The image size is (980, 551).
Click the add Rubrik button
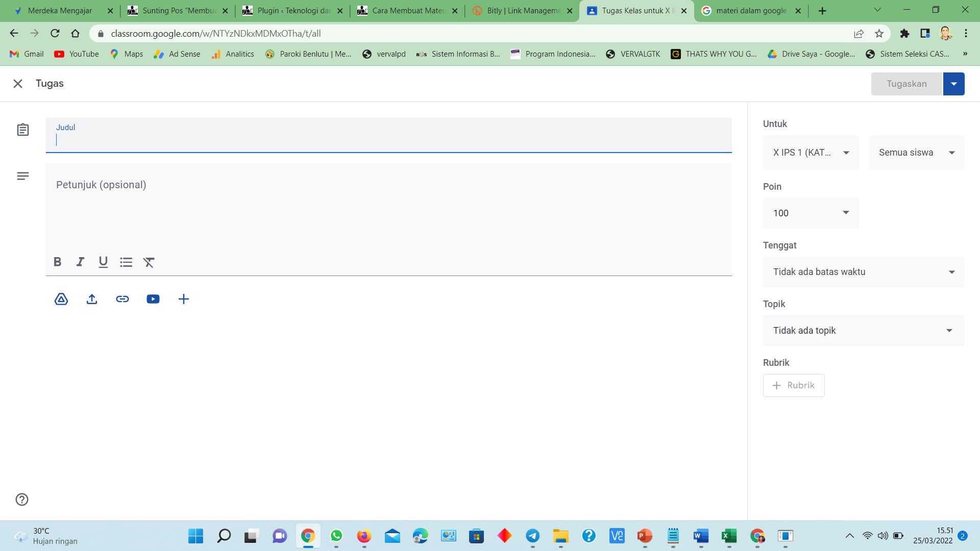[x=794, y=385]
